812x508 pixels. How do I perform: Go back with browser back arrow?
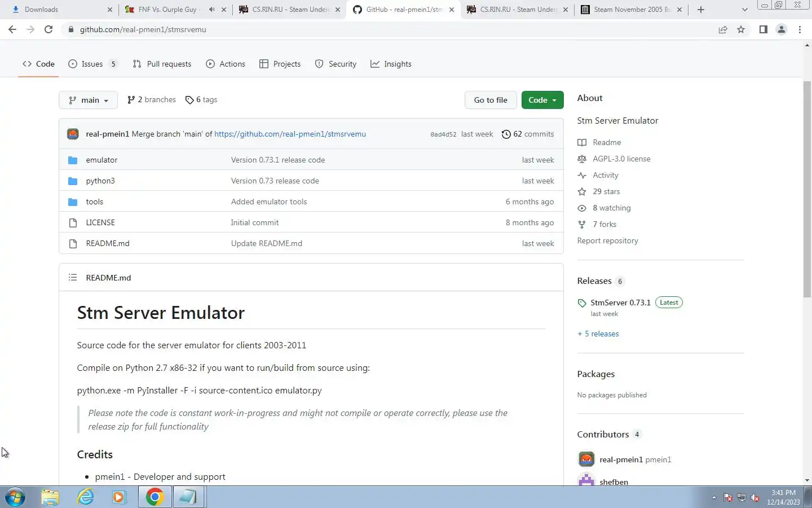point(12,29)
